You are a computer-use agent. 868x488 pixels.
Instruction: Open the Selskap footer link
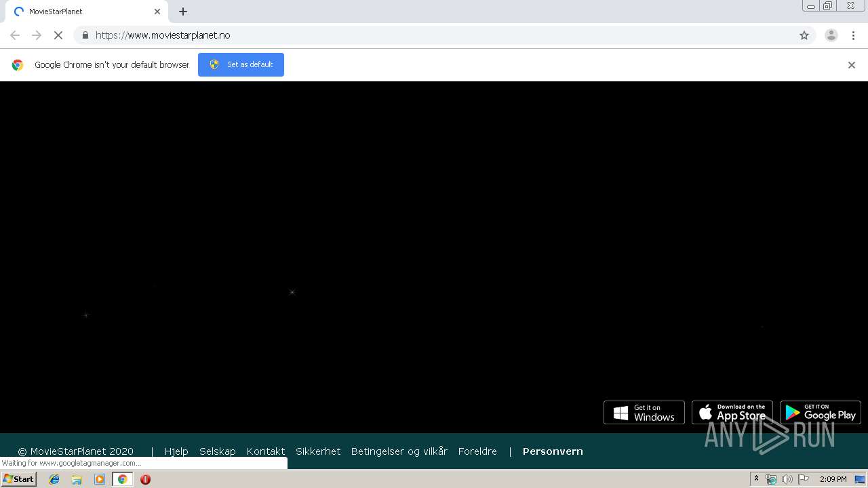pos(218,451)
